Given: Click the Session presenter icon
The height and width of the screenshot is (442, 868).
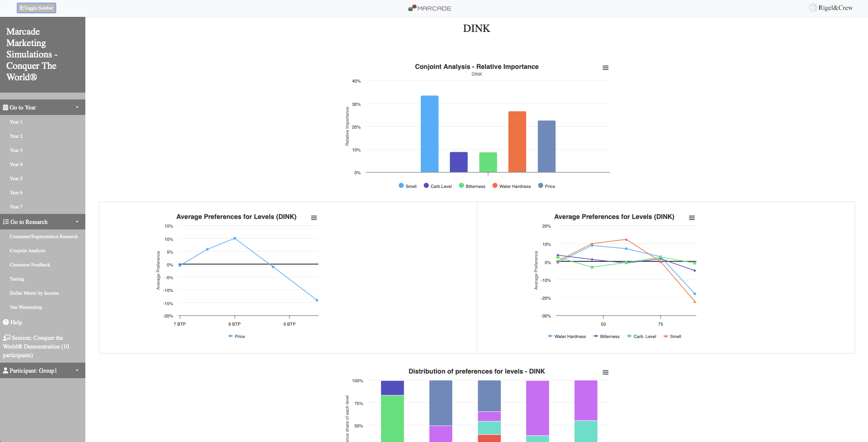Looking at the screenshot, I should [6, 338].
